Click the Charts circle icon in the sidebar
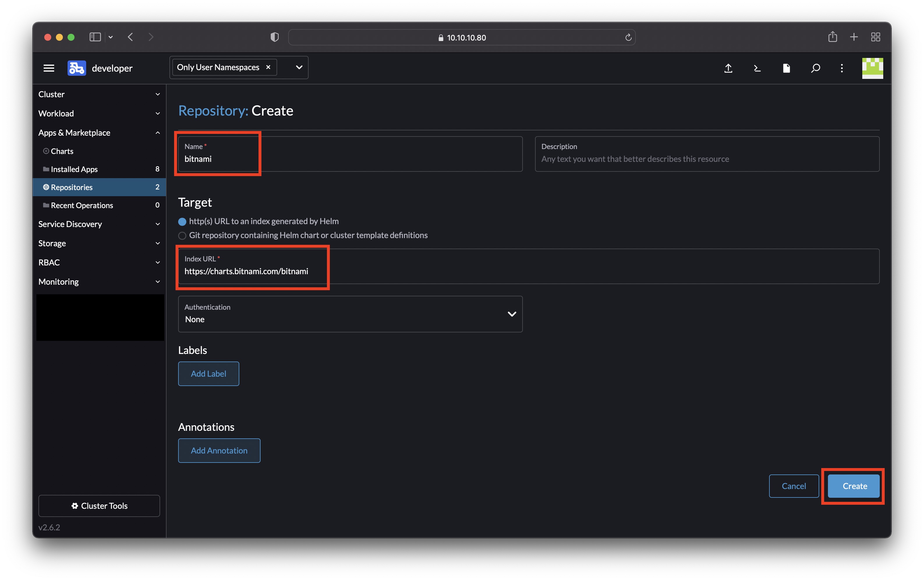The image size is (924, 581). pos(46,151)
